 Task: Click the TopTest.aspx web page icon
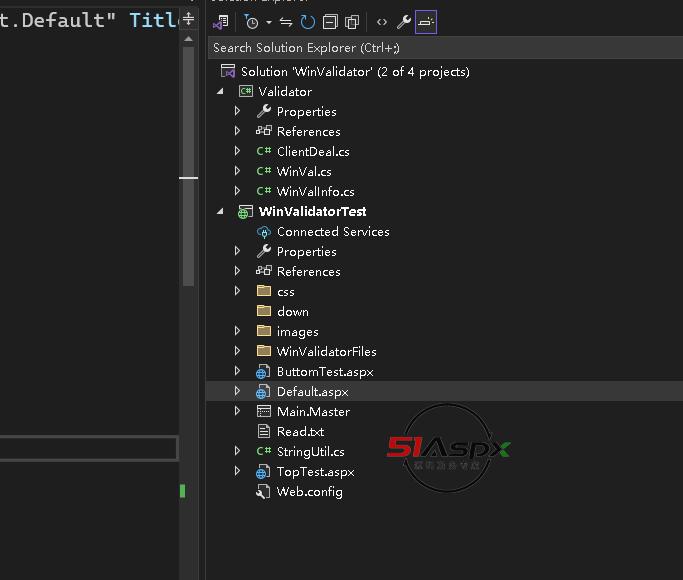coord(263,472)
